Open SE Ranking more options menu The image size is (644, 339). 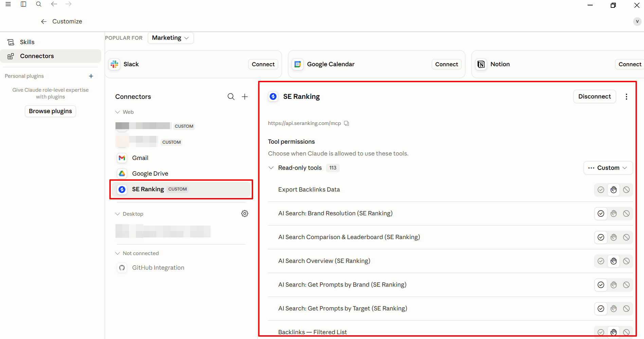click(626, 97)
